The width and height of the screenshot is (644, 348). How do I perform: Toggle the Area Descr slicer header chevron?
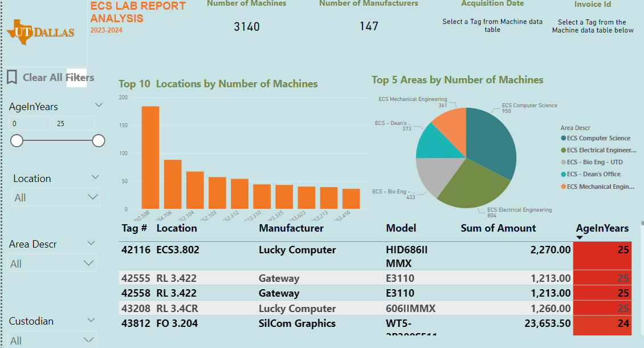click(x=91, y=243)
